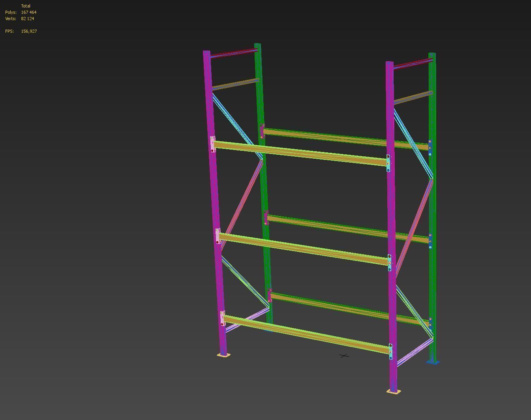Image resolution: width=531 pixels, height=420 pixels.
Task: Select the bottom front yellow-green beam
Action: click(306, 334)
